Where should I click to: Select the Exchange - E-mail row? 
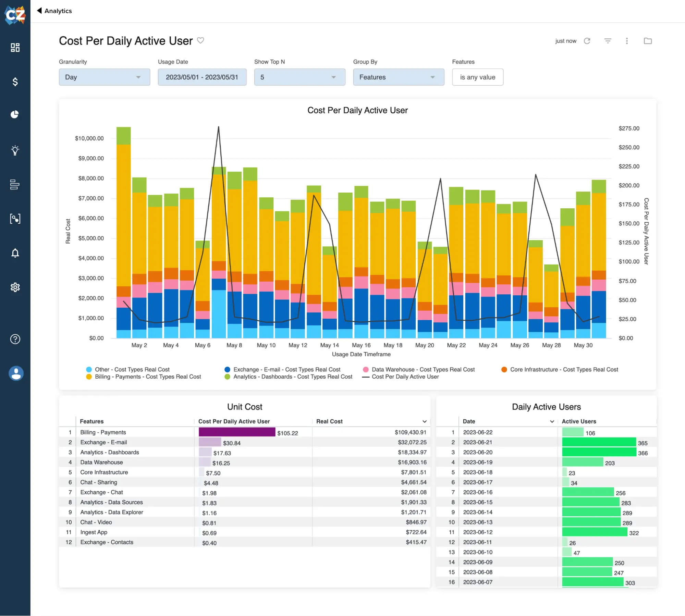point(244,442)
